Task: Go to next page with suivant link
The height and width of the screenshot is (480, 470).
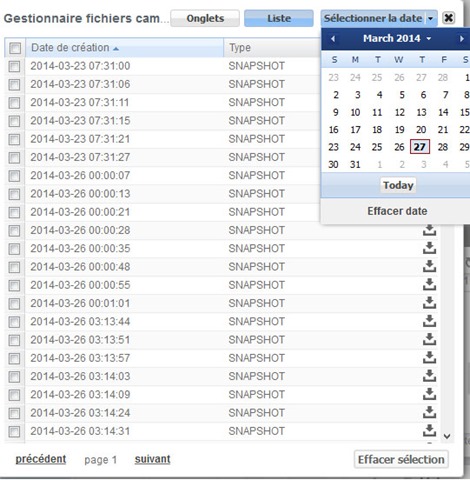Action: [x=152, y=459]
